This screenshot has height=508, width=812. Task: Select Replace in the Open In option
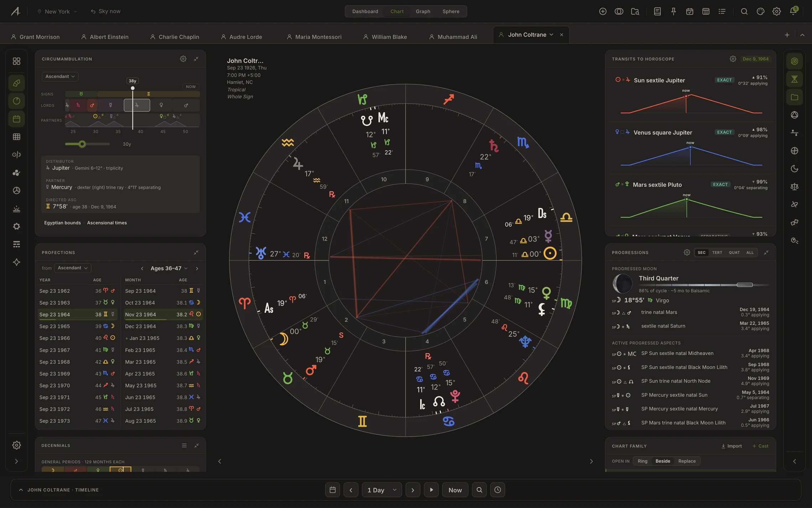point(687,461)
